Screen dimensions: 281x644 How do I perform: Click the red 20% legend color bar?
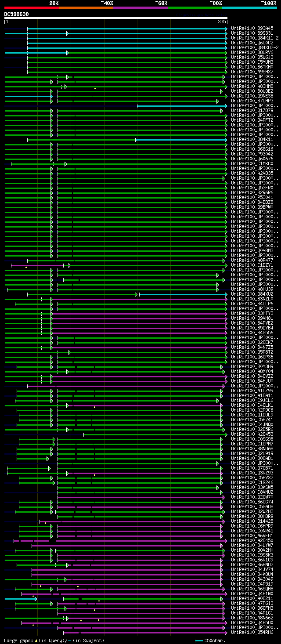(x=32, y=8)
